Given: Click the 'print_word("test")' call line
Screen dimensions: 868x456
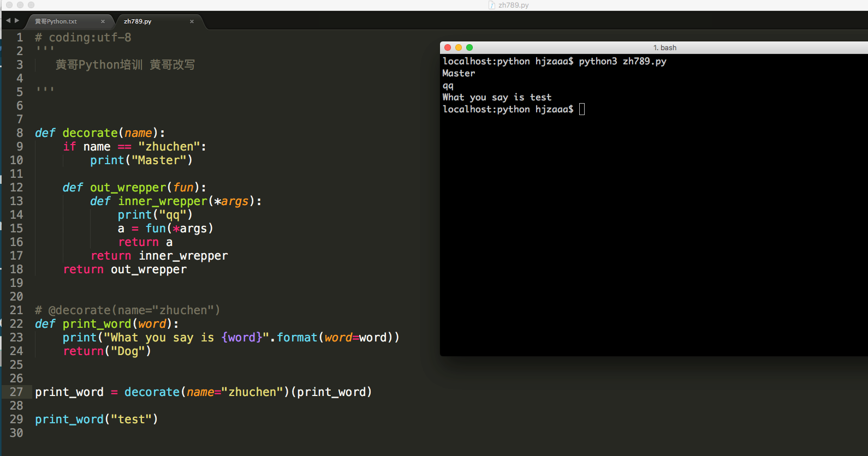Looking at the screenshot, I should [x=97, y=419].
